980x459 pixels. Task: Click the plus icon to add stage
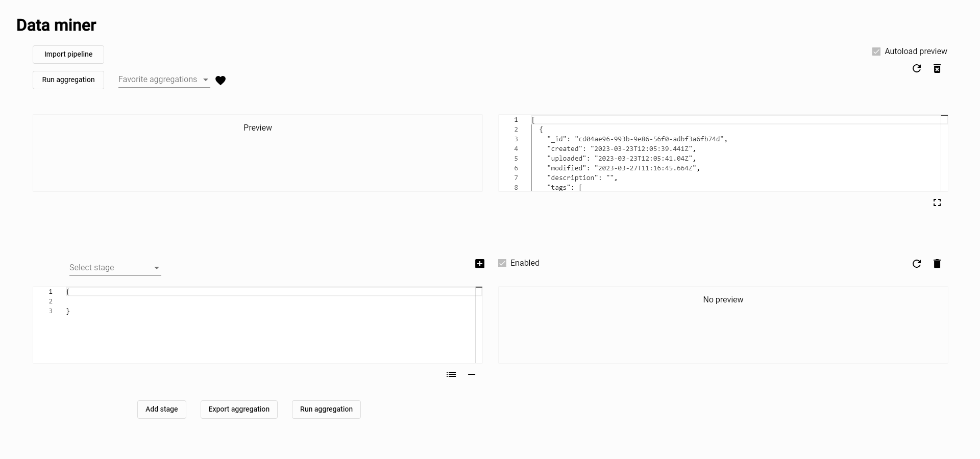pyautogui.click(x=480, y=264)
